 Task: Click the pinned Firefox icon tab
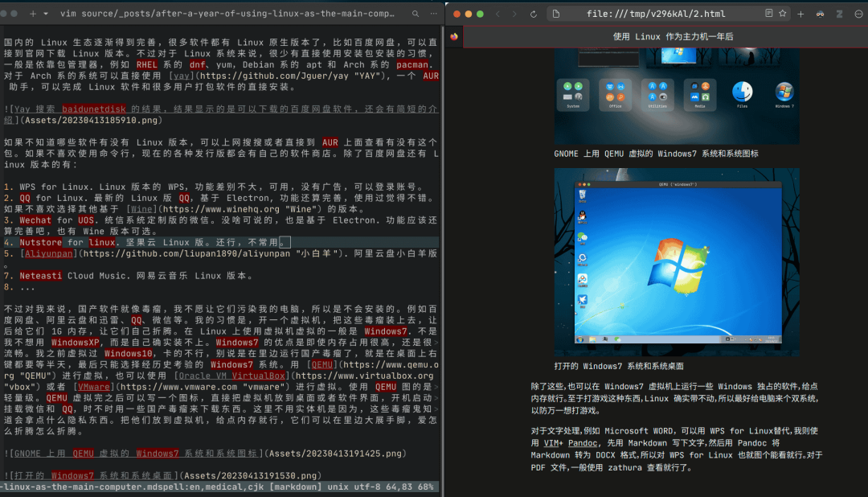click(x=454, y=36)
